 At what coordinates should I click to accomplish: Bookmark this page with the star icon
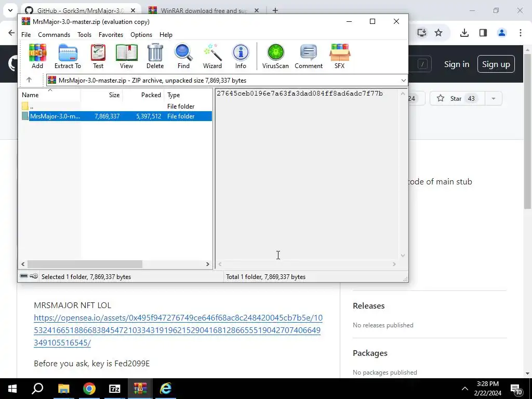point(438,33)
